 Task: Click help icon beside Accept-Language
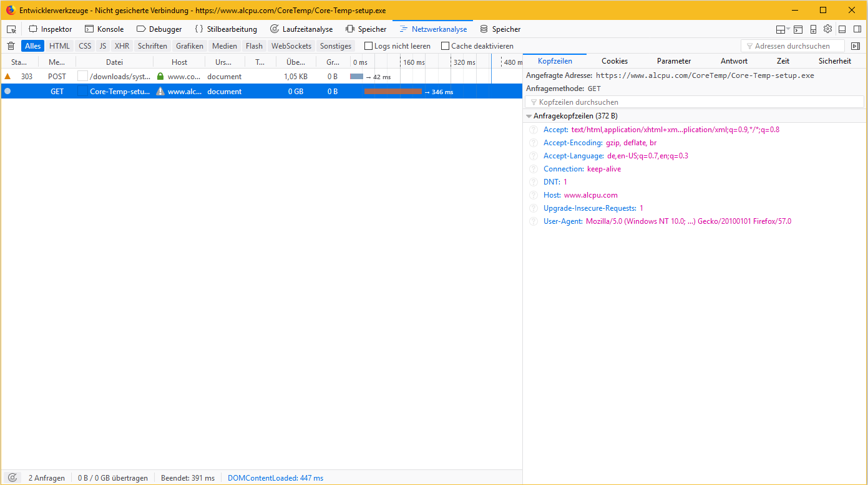[534, 156]
